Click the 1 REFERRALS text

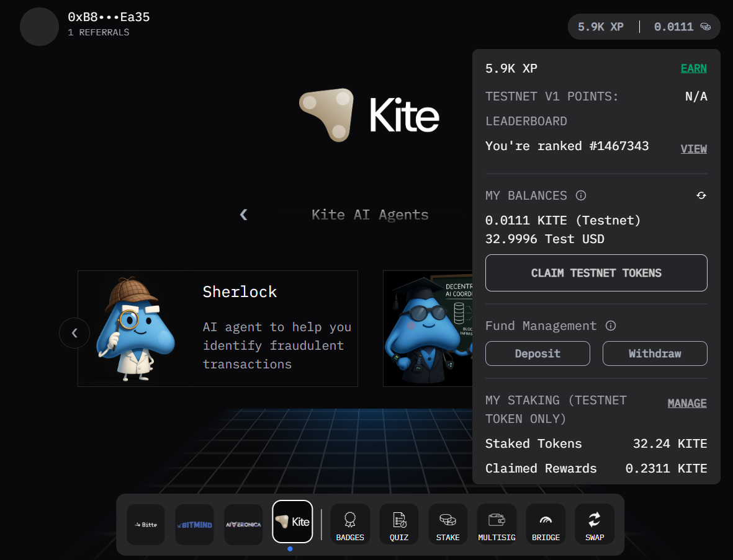[99, 32]
